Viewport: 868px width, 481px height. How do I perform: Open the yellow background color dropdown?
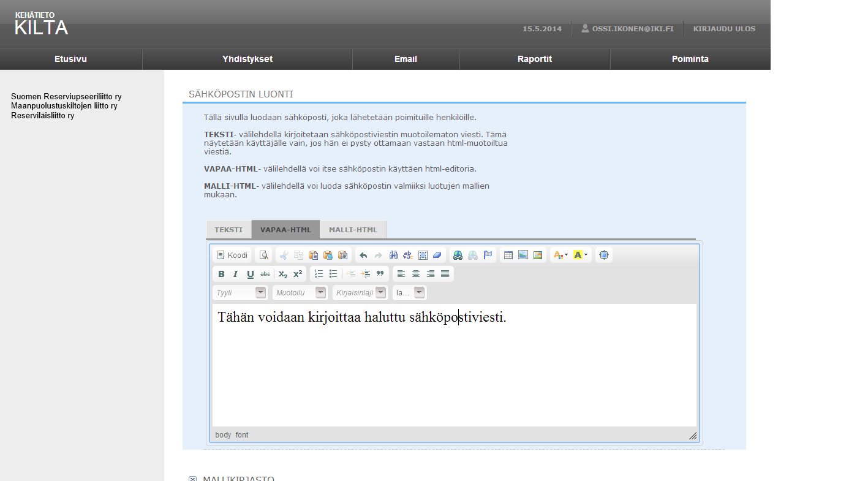point(580,256)
